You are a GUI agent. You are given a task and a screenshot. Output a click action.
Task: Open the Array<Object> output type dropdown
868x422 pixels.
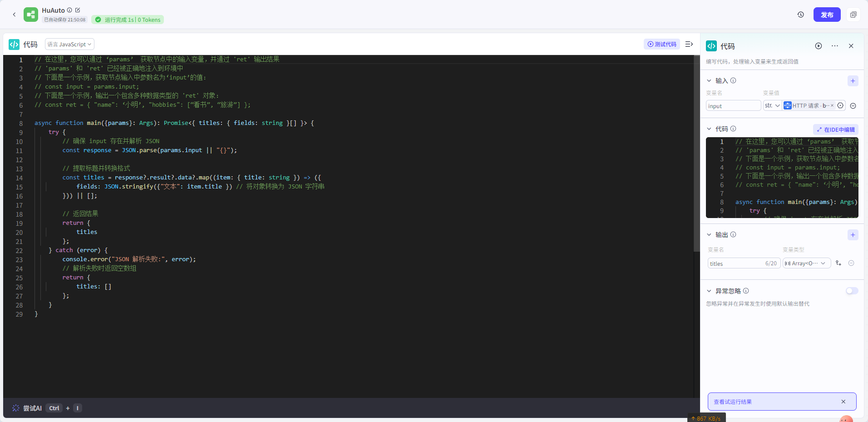coord(806,263)
